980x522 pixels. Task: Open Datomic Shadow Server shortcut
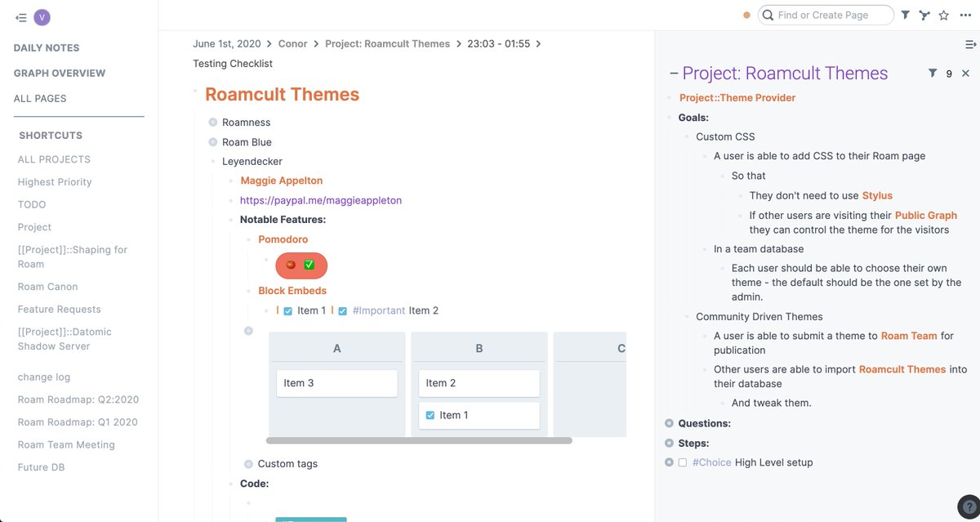click(x=65, y=339)
